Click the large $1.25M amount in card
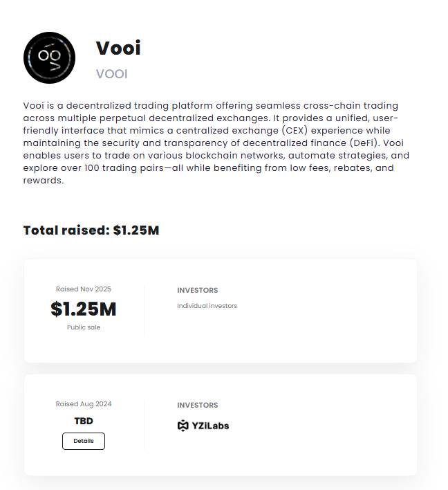This screenshot has height=490, width=448. [x=84, y=309]
